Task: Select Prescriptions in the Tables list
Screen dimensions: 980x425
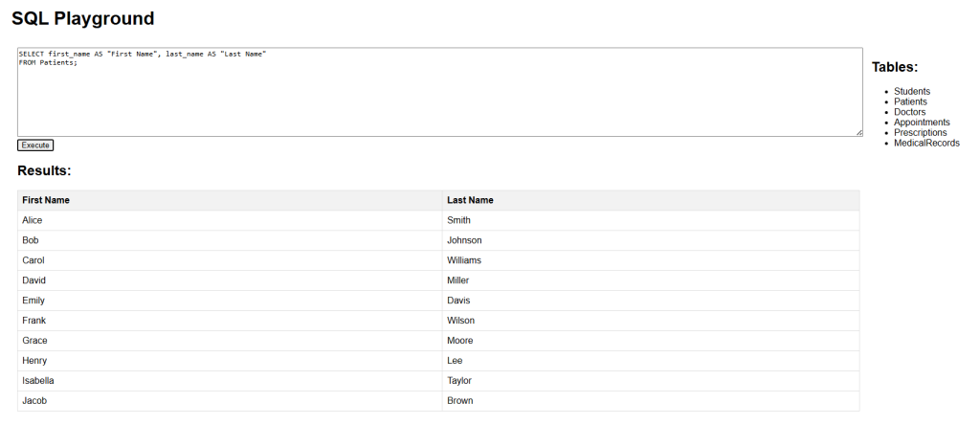Action: pyautogui.click(x=921, y=132)
